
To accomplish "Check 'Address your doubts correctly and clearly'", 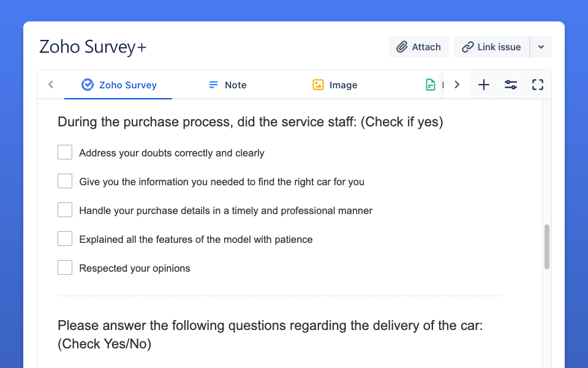I will coord(65,152).
